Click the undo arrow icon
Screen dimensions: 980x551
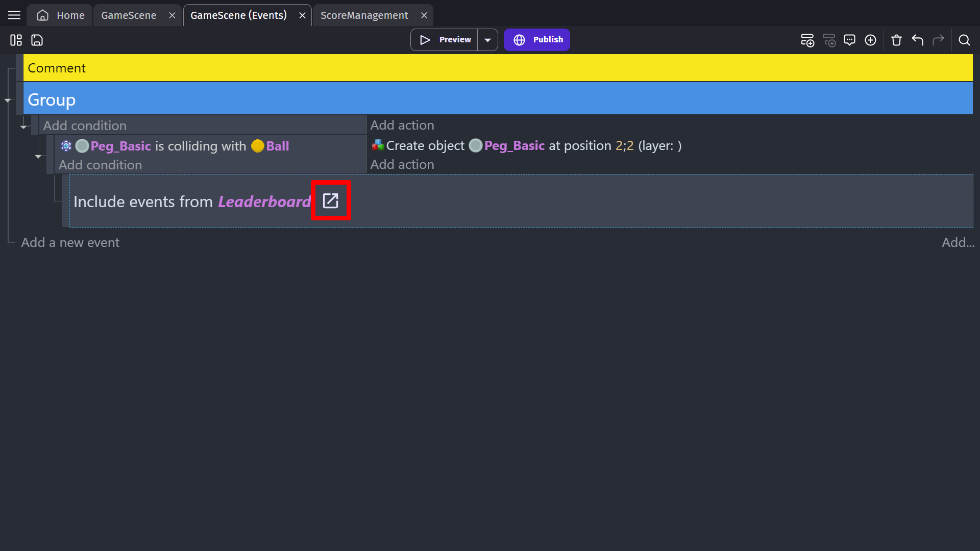(917, 40)
